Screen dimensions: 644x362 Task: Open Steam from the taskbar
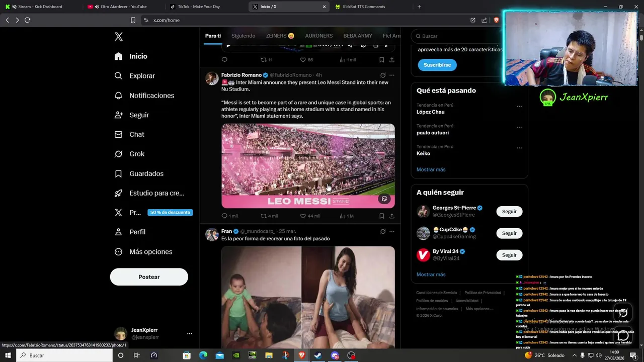click(318, 355)
